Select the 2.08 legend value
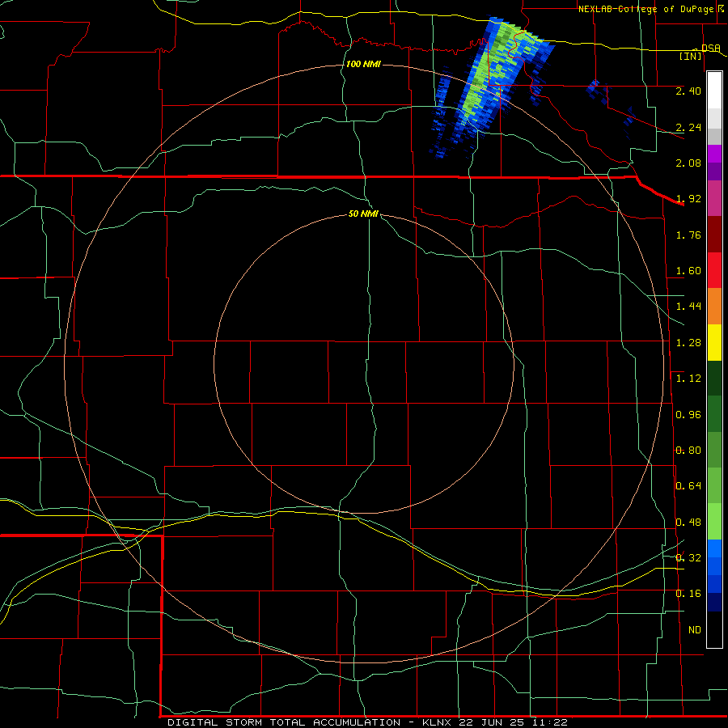Viewport: 728px width, 728px height. tap(688, 163)
